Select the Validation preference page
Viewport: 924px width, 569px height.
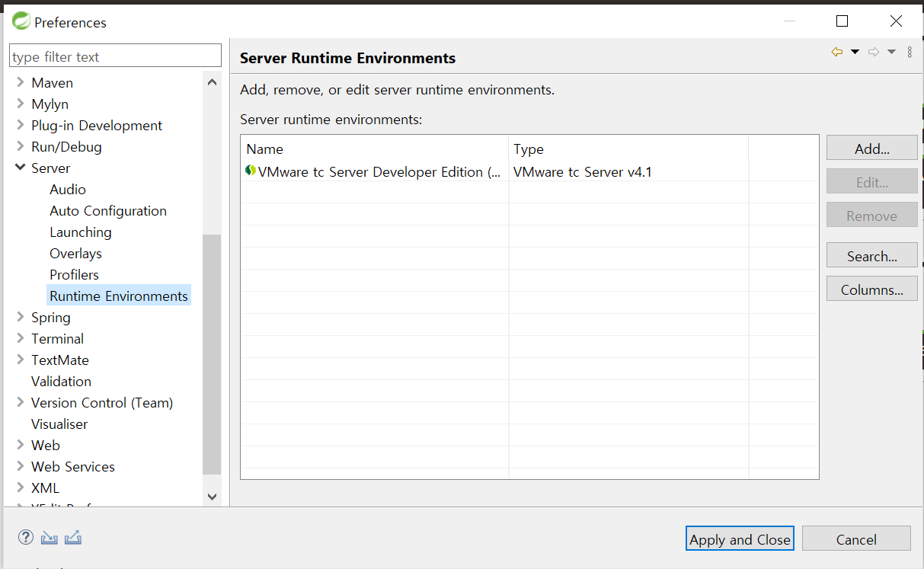pyautogui.click(x=61, y=382)
